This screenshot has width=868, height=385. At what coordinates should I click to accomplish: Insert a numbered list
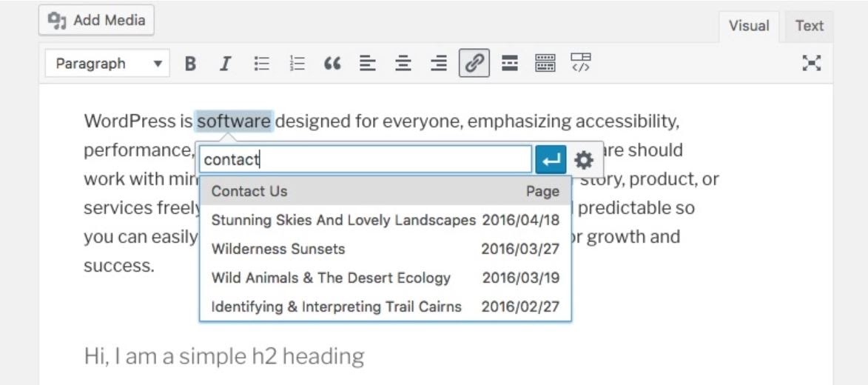297,64
